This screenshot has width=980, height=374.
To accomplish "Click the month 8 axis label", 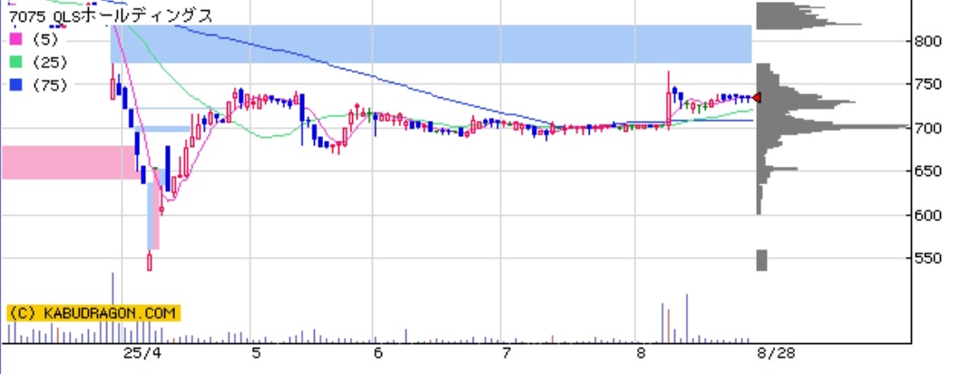I will click(641, 353).
